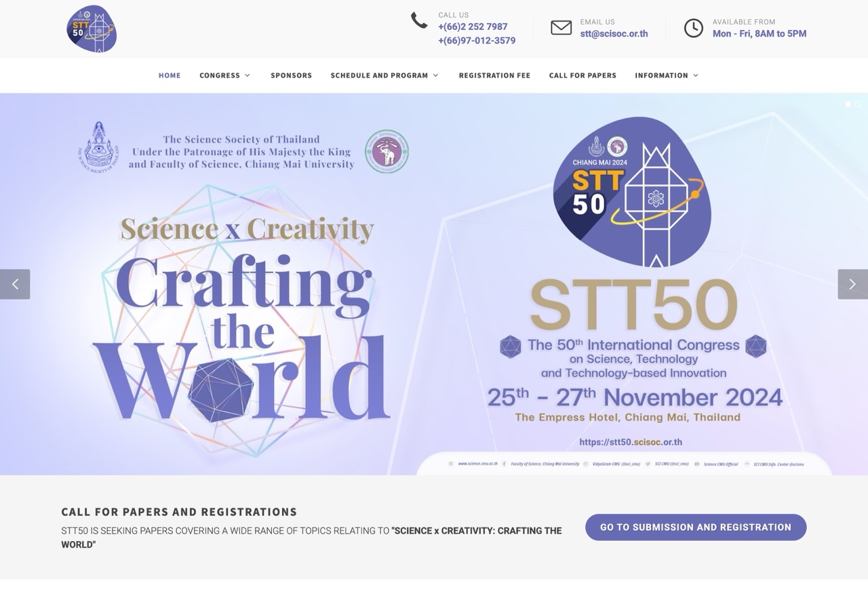Click 'The Empress Hotel, Chiang Mai, Thailand' text
The height and width of the screenshot is (602, 868).
[627, 418]
